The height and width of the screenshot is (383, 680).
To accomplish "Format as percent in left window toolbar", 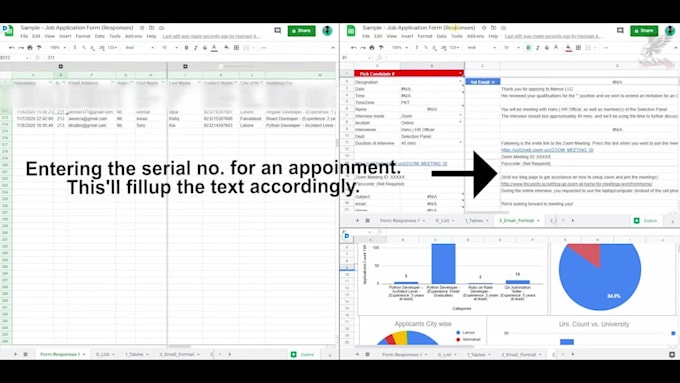I will (x=84, y=47).
